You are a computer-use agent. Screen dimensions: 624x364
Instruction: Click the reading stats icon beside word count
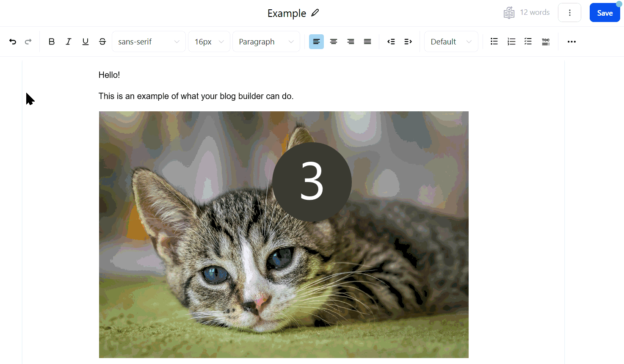click(x=509, y=13)
